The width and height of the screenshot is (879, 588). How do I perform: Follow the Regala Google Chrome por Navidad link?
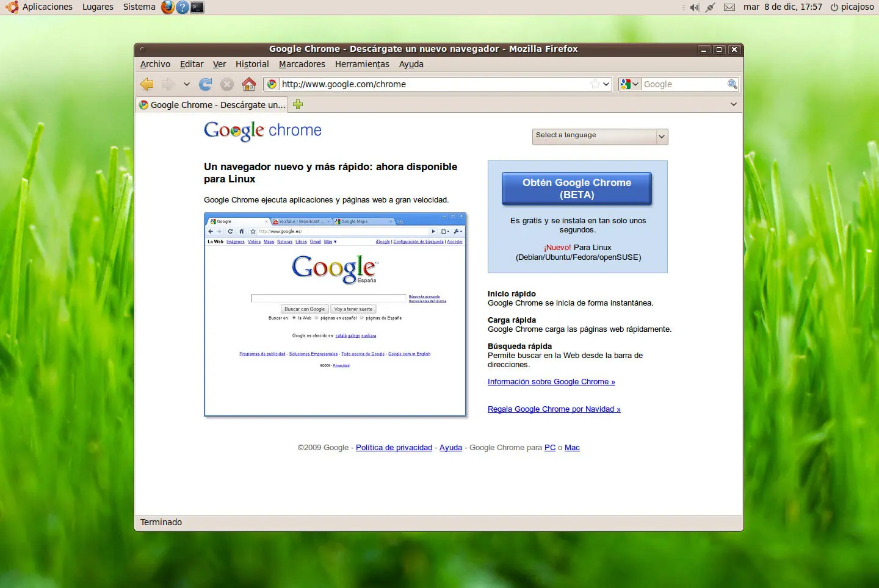click(x=554, y=409)
